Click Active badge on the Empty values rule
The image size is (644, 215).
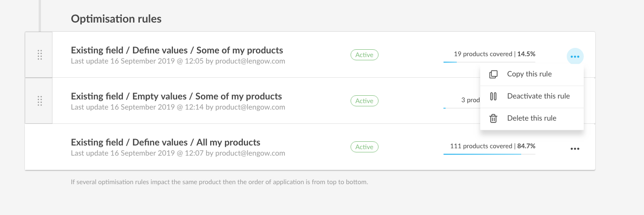tap(364, 101)
